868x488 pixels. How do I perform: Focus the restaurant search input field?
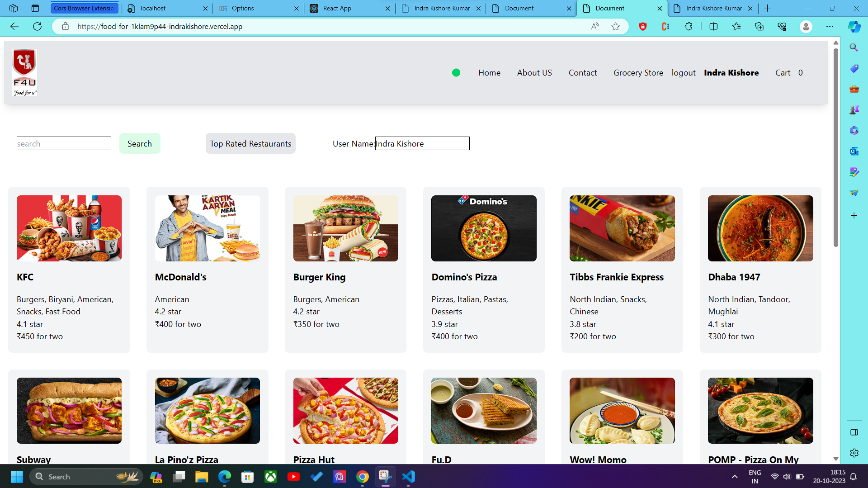pyautogui.click(x=64, y=143)
